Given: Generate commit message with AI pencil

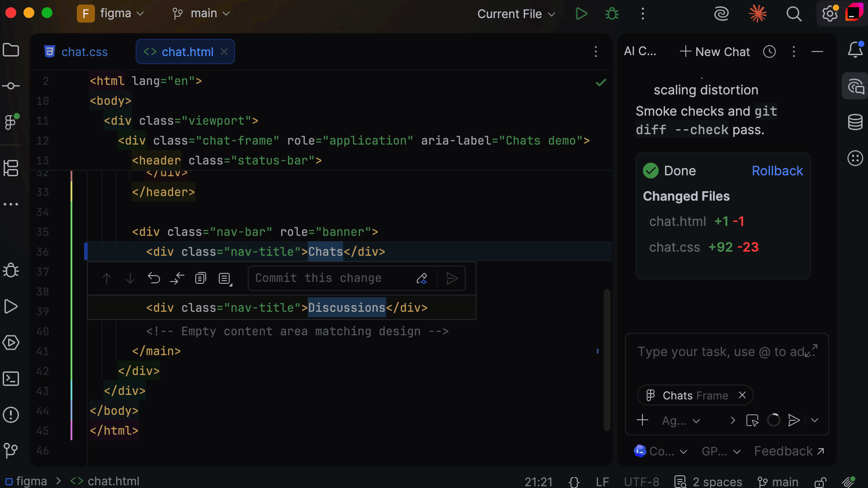Looking at the screenshot, I should click(422, 278).
